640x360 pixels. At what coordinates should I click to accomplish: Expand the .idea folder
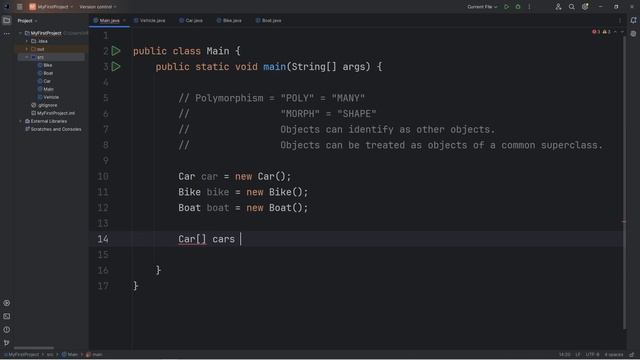tap(27, 41)
